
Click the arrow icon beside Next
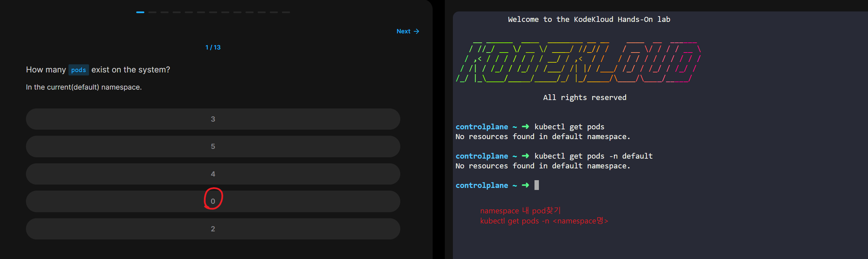pyautogui.click(x=416, y=31)
